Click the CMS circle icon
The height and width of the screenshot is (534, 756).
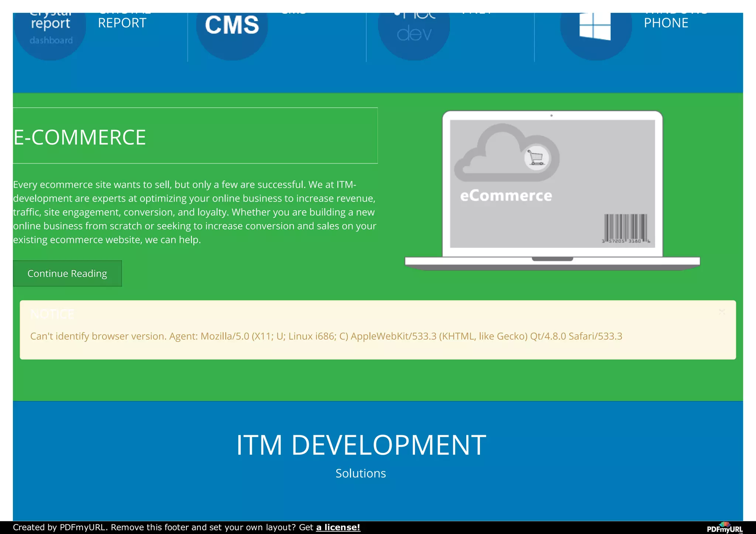pos(232,31)
